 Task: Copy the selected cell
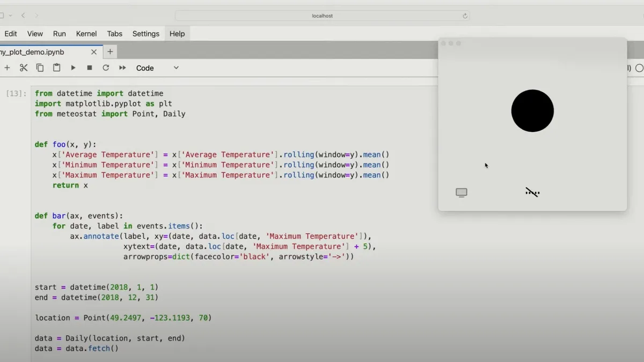[x=40, y=68]
